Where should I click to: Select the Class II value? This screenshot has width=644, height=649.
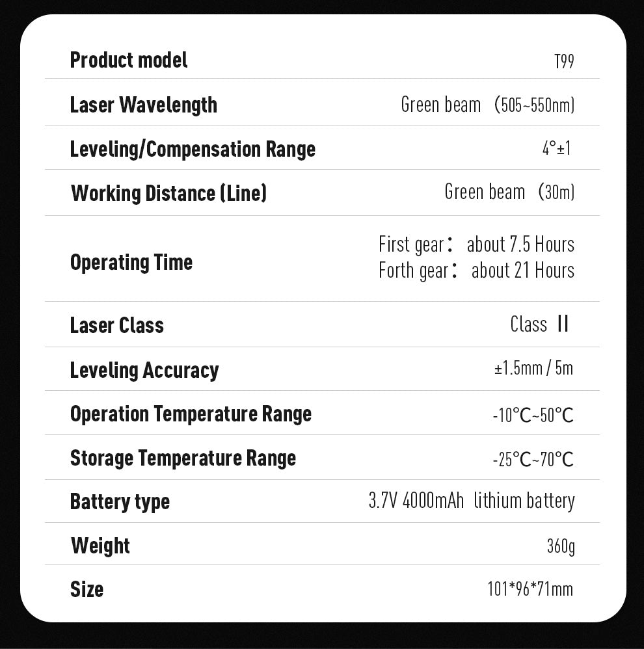click(539, 324)
